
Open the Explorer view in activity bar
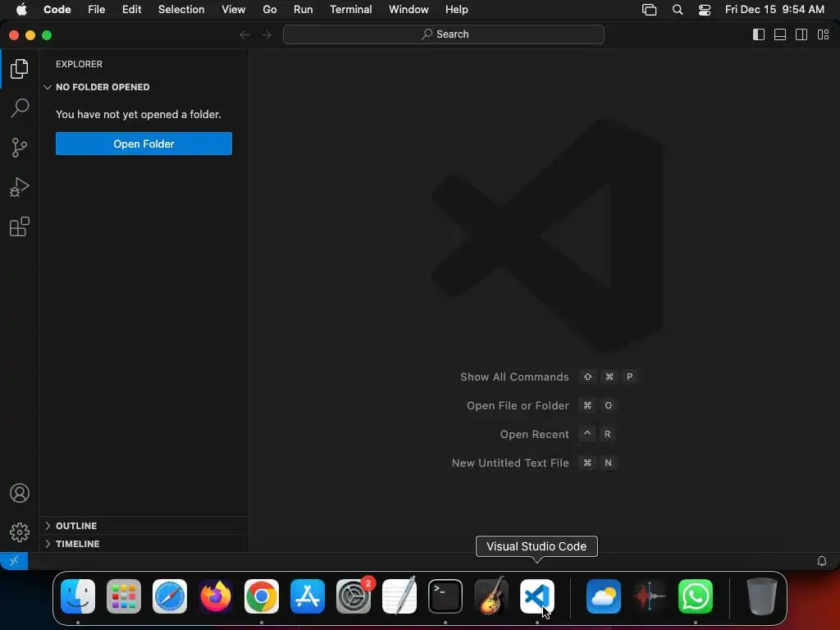click(x=20, y=69)
